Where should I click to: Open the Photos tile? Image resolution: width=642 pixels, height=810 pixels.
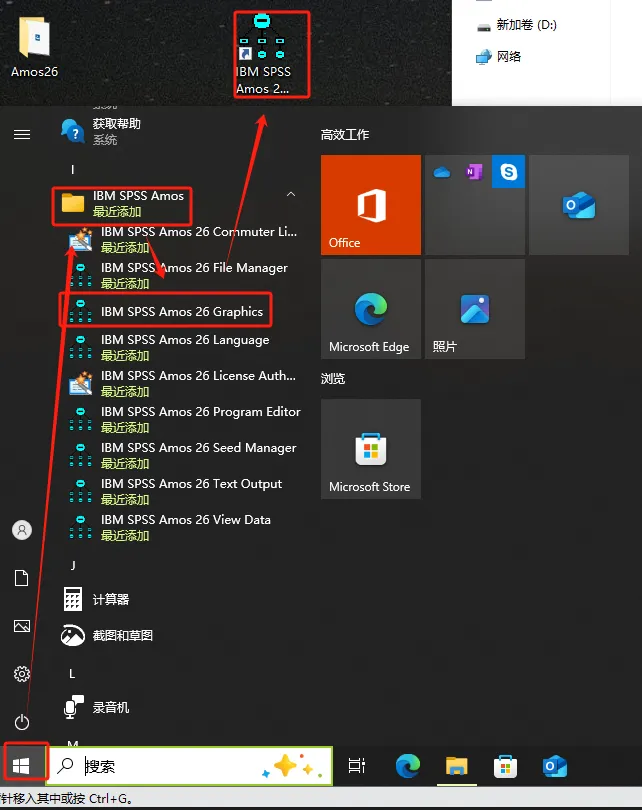point(475,309)
